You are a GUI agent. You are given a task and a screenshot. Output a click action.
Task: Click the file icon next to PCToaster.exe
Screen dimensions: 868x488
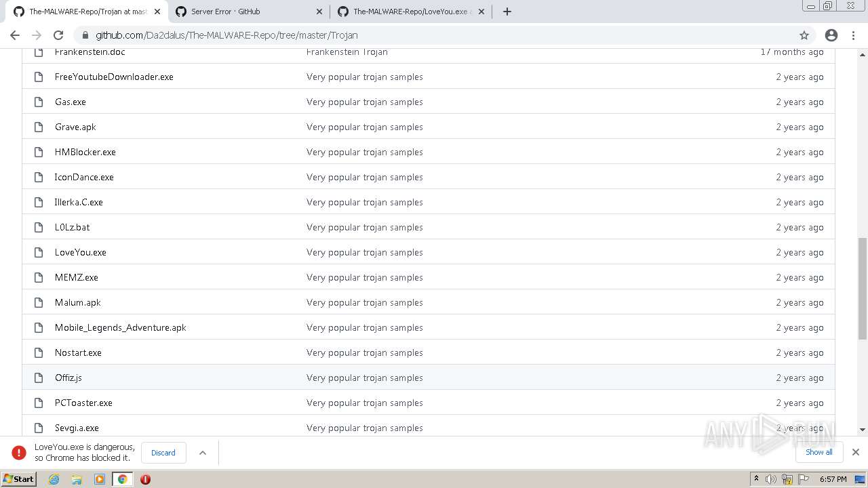39,403
